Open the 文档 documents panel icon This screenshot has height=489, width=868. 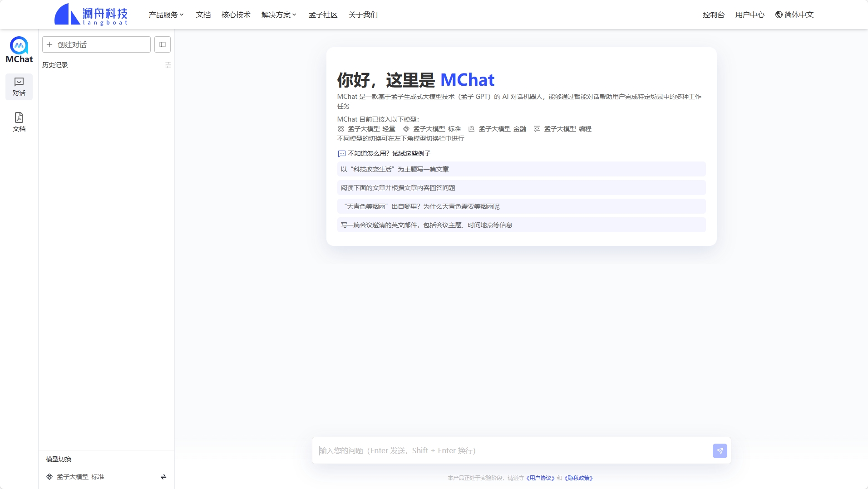tap(19, 121)
